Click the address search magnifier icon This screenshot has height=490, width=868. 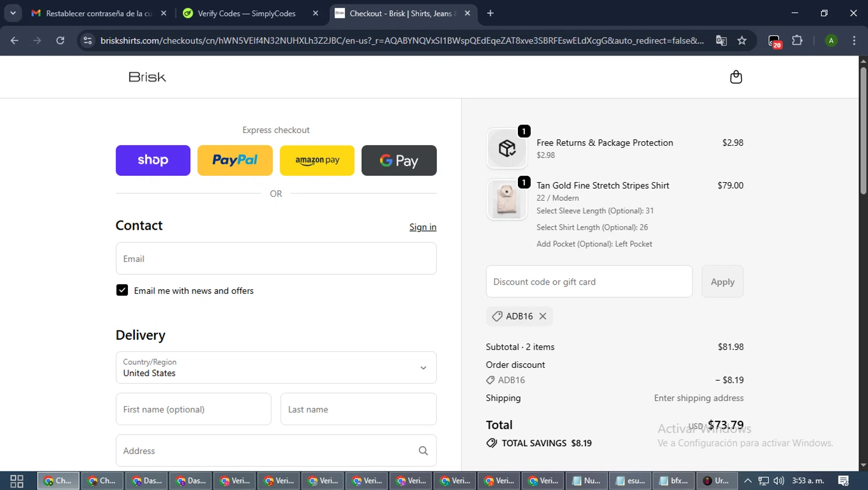tap(423, 451)
